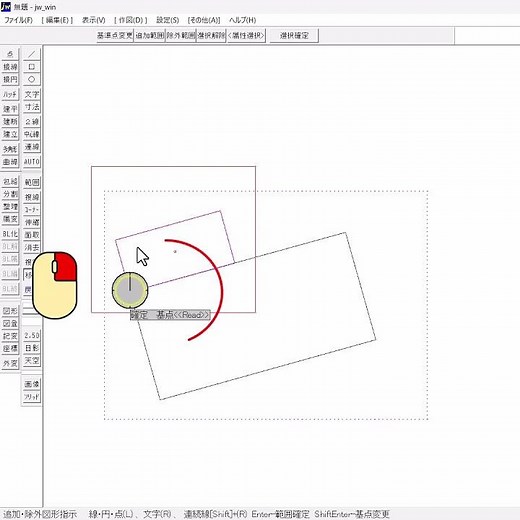Viewport: 520px width, 520px height.
Task: Select the 天空 sky tool
Action: 32,361
